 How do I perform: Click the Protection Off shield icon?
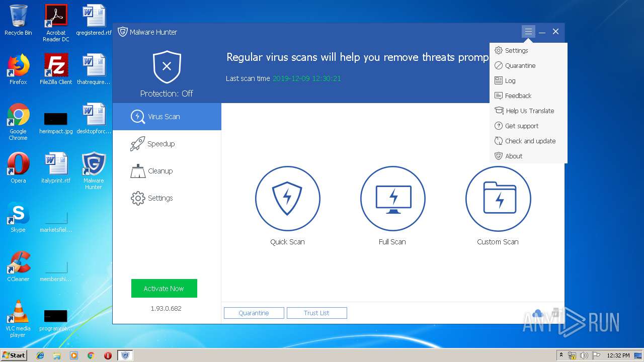(x=167, y=67)
